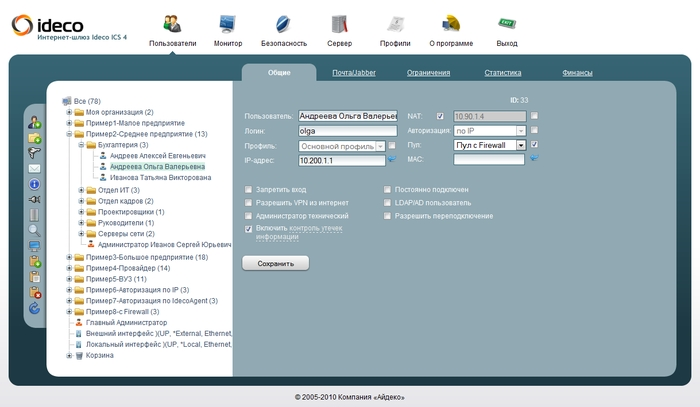The width and height of the screenshot is (700, 407).
Task: Open the Безопасность shield icon
Action: tap(284, 23)
